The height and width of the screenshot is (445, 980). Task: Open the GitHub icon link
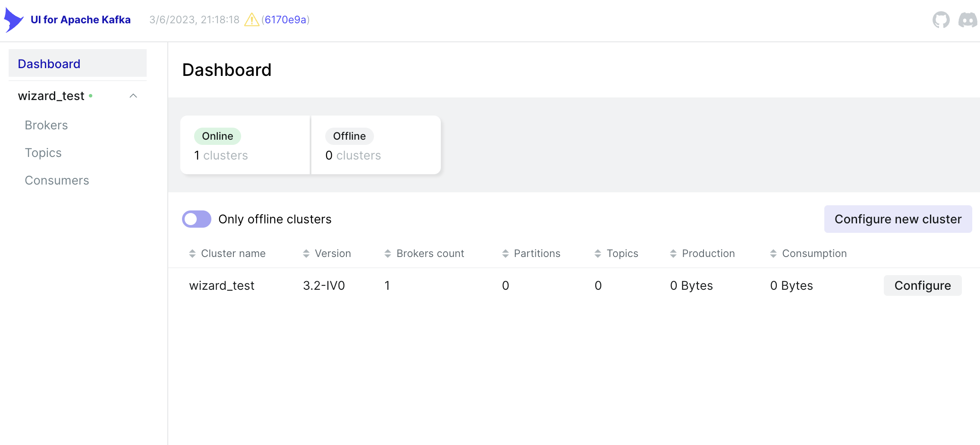(x=941, y=20)
